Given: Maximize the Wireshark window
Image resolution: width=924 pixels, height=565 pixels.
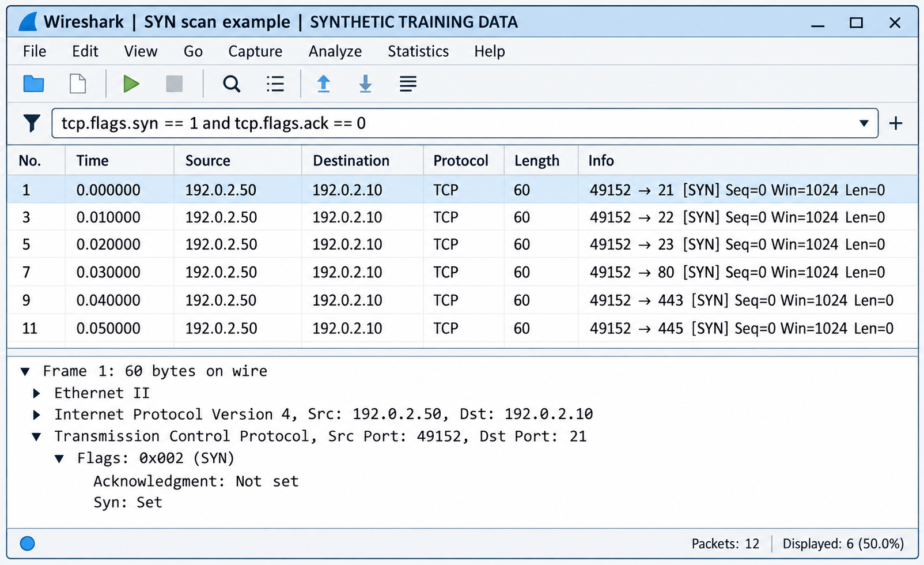Looking at the screenshot, I should tap(856, 23).
